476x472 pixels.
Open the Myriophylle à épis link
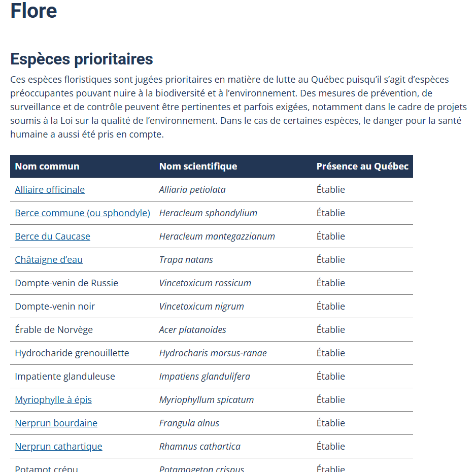[53, 400]
